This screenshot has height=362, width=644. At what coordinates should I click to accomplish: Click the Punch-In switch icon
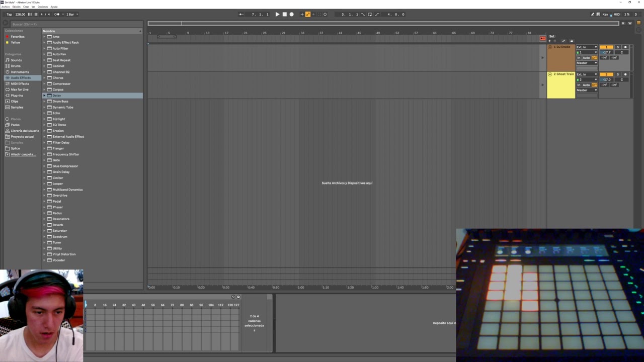(x=363, y=14)
